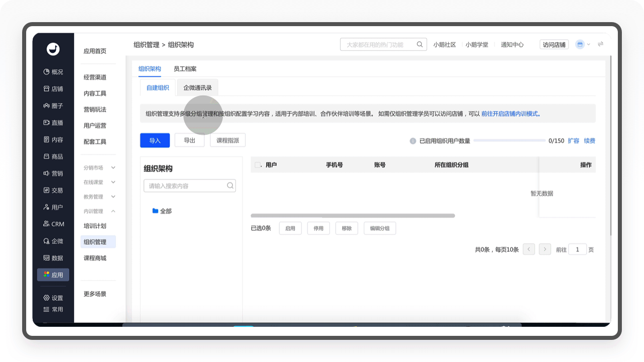Open CRM in the left sidebar
The image size is (644, 362).
coord(53,224)
